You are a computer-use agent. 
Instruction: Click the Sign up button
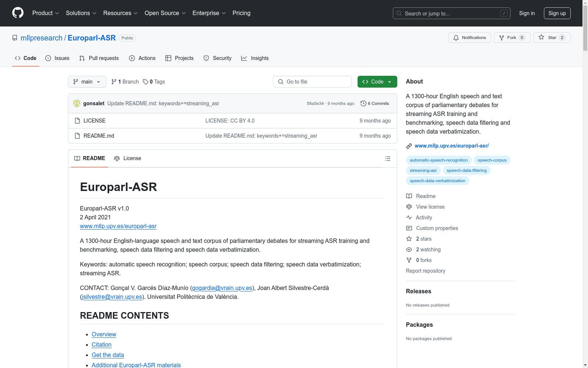pyautogui.click(x=557, y=13)
